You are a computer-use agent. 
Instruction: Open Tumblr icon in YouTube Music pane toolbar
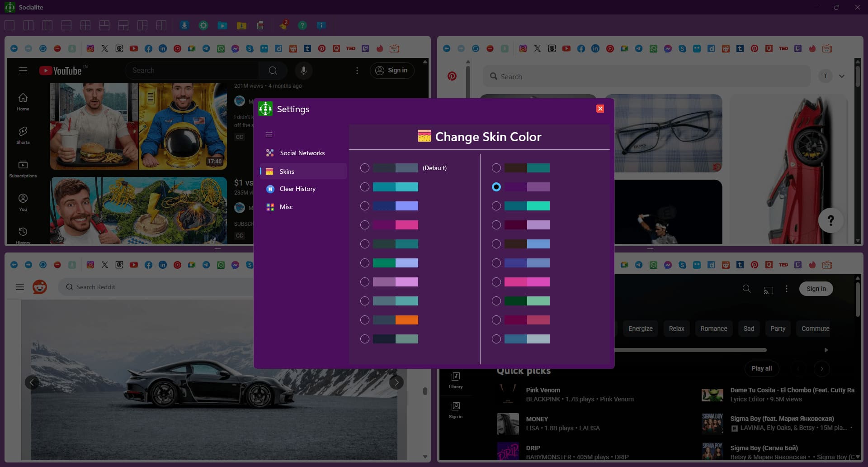point(740,265)
